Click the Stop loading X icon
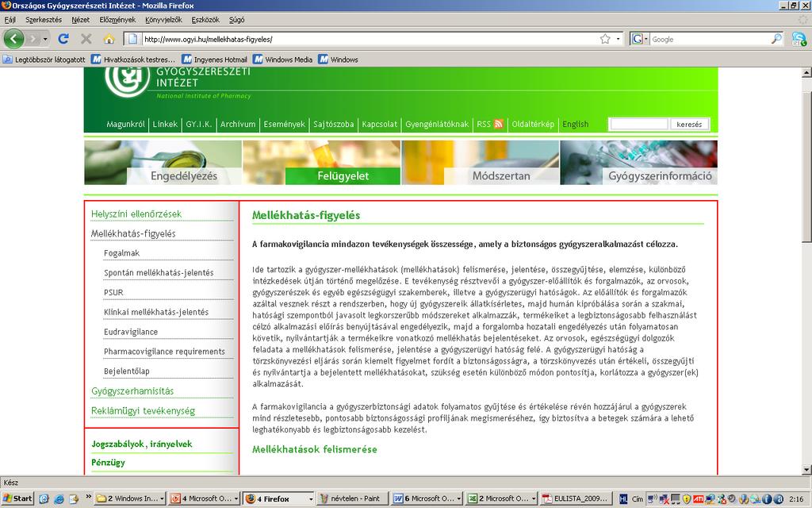The width and height of the screenshot is (812, 508). [x=86, y=39]
